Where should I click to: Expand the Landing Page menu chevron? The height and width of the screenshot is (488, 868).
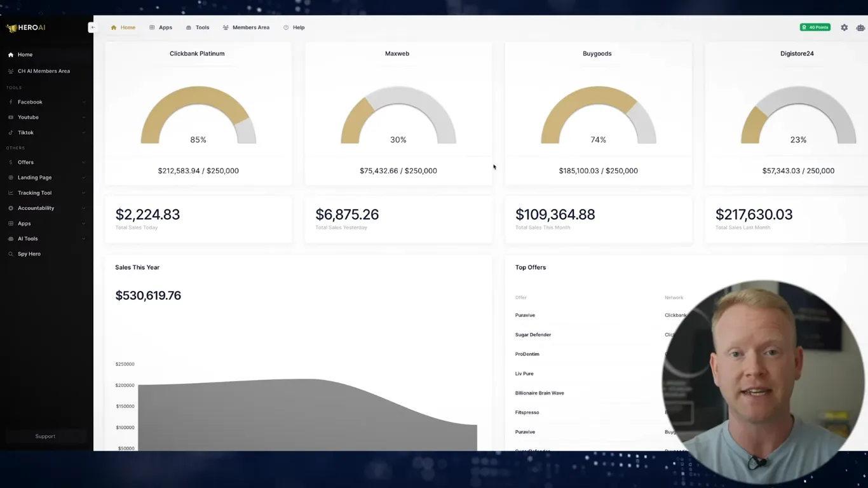[84, 177]
